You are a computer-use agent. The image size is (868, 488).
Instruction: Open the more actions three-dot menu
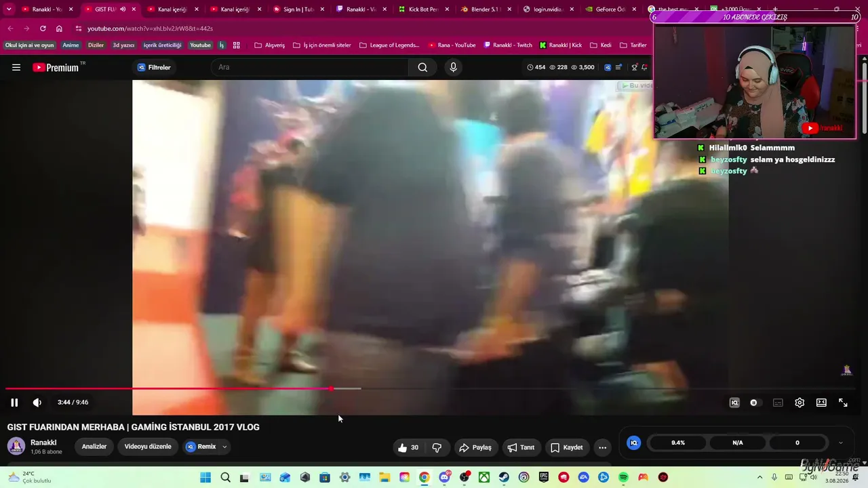[602, 447]
